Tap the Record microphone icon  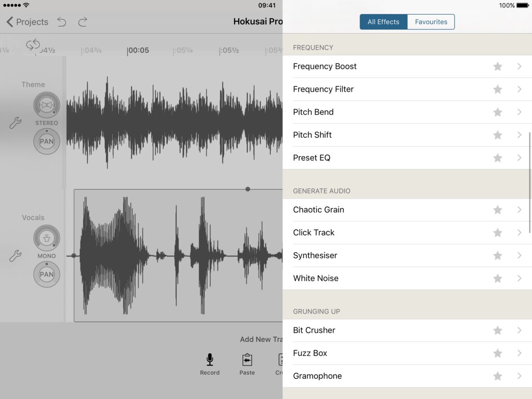[x=210, y=360]
